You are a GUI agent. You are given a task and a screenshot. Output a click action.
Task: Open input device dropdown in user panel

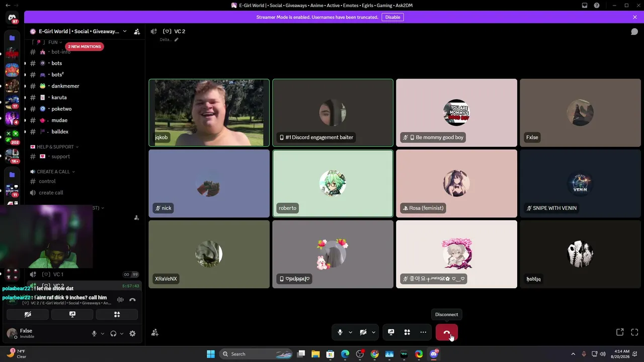point(103,333)
